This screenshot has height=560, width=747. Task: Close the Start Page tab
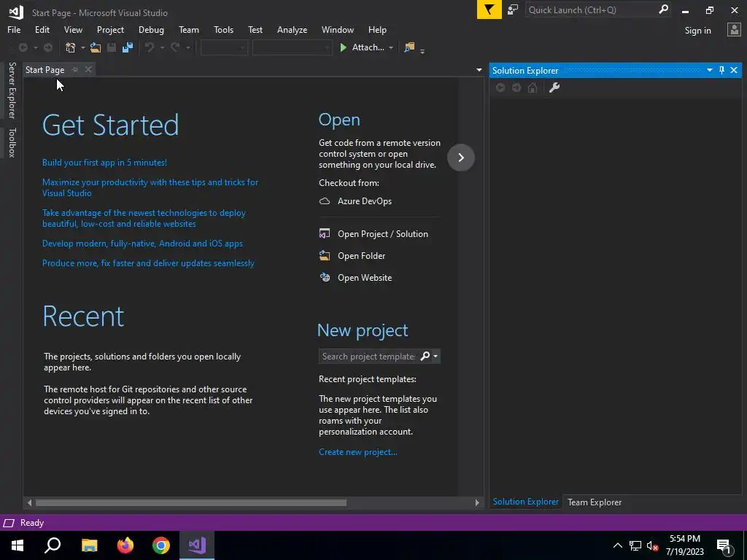click(88, 69)
